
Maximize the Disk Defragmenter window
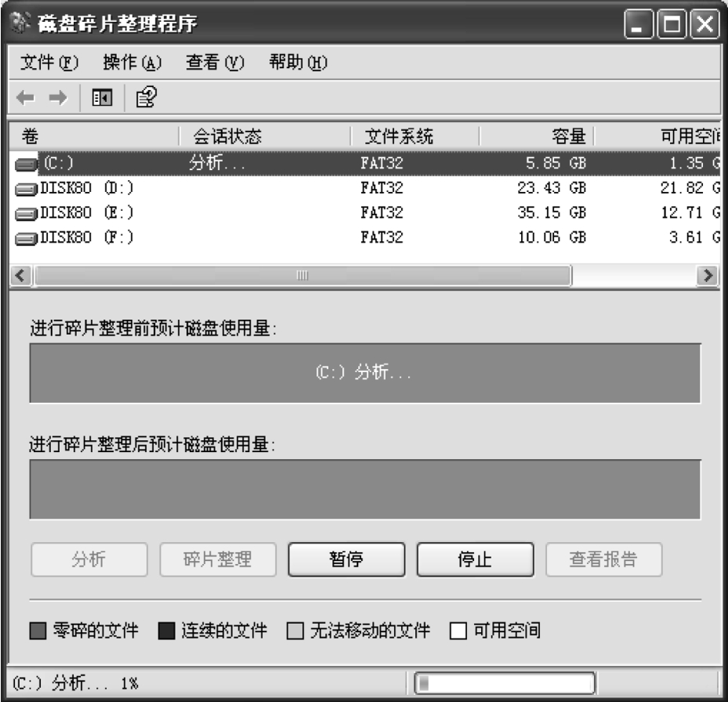[x=672, y=24]
